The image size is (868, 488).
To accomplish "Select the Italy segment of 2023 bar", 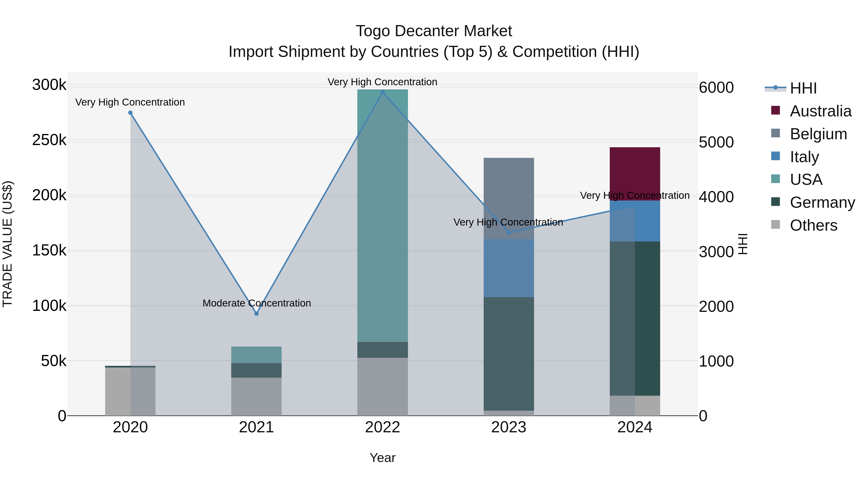I will [509, 268].
